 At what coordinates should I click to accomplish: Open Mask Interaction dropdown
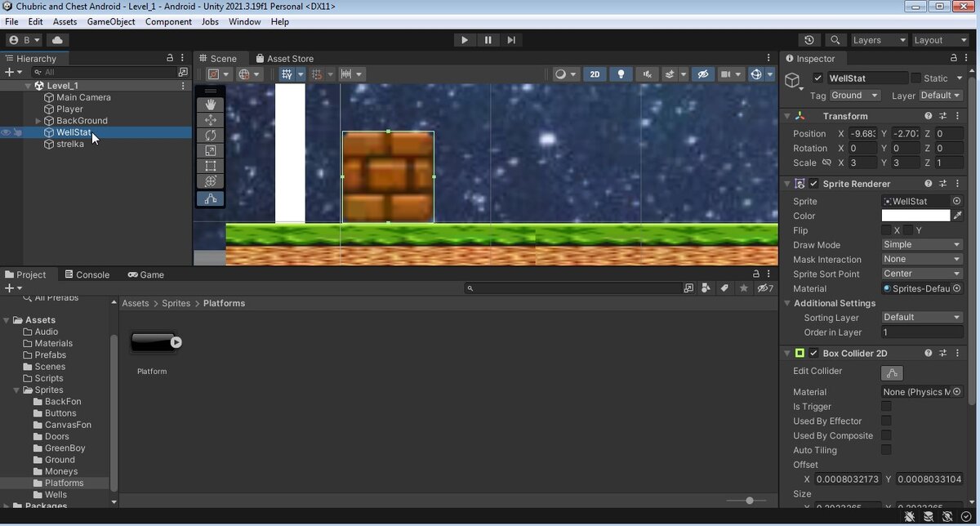point(922,259)
